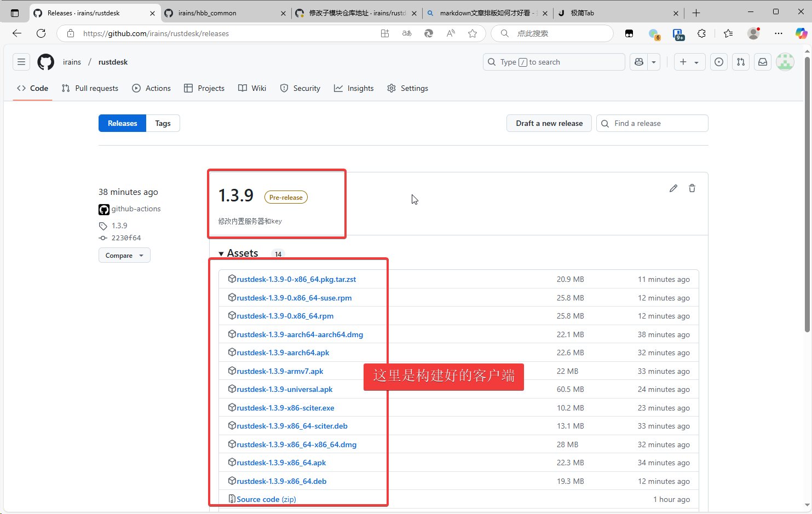Expand the create new plus dropdown
Viewport: 812px width, 514px height.
click(x=689, y=62)
